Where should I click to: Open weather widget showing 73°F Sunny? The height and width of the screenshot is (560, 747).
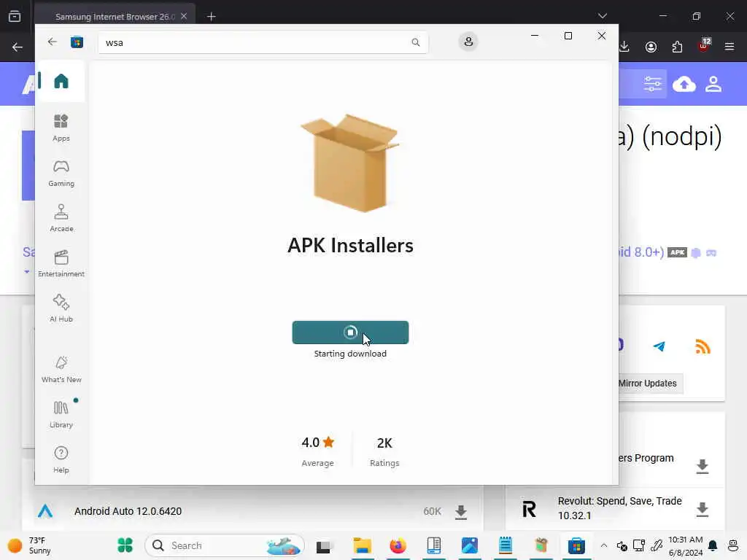point(29,545)
